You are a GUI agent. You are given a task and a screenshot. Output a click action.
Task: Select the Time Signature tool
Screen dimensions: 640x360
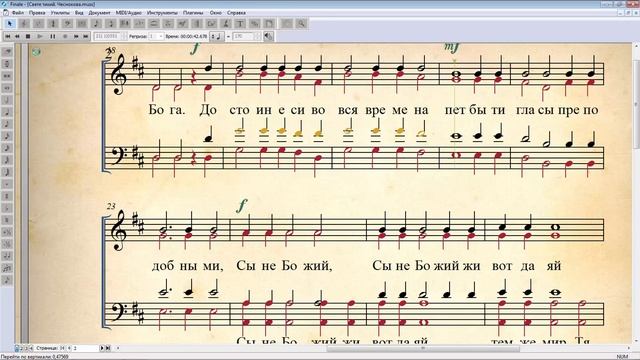coord(53,24)
